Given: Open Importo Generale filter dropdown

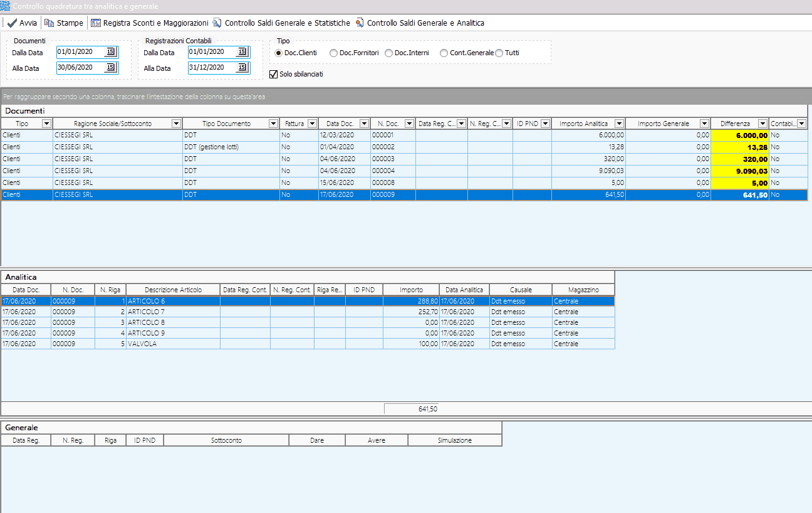Looking at the screenshot, I should click(x=704, y=124).
